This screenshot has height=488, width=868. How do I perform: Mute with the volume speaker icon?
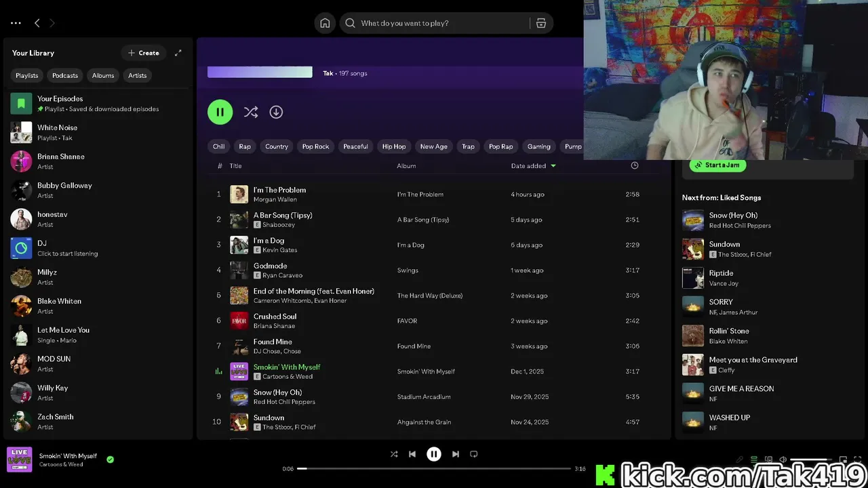(x=783, y=460)
